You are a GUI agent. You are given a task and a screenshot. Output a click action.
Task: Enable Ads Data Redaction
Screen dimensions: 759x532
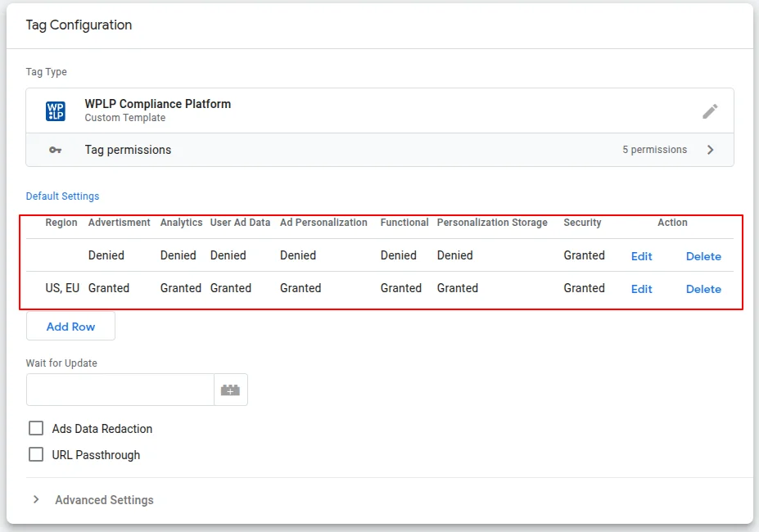(x=35, y=428)
